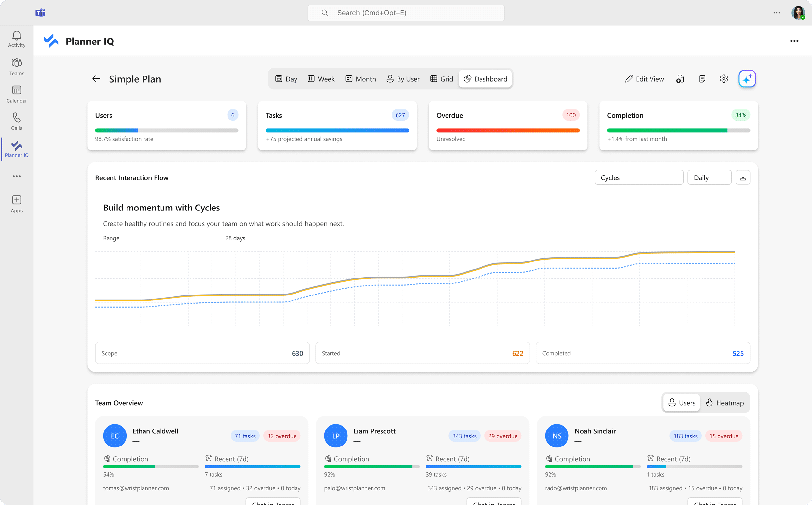Switch to Month view
The image size is (812, 505).
[x=361, y=79]
